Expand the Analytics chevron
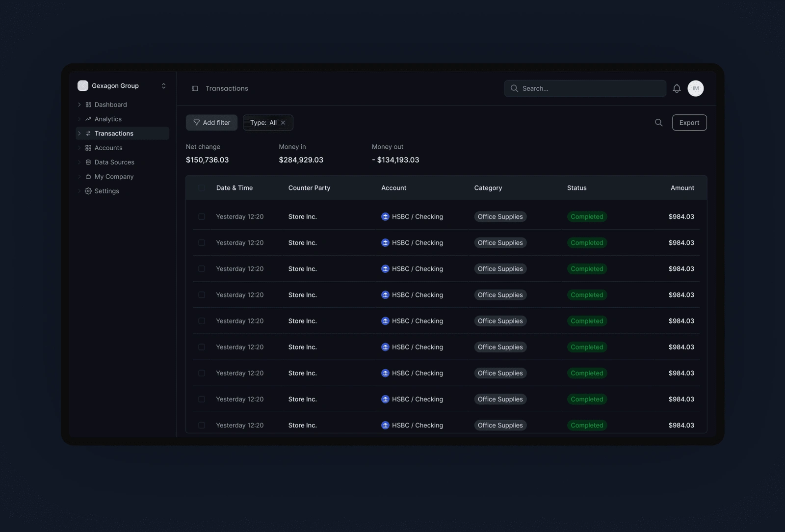 [79, 119]
